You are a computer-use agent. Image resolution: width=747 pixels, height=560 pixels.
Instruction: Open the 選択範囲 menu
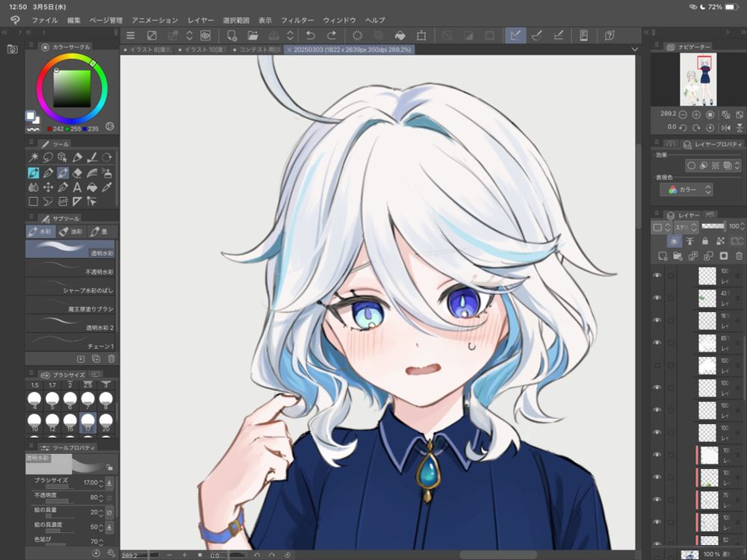pos(236,20)
